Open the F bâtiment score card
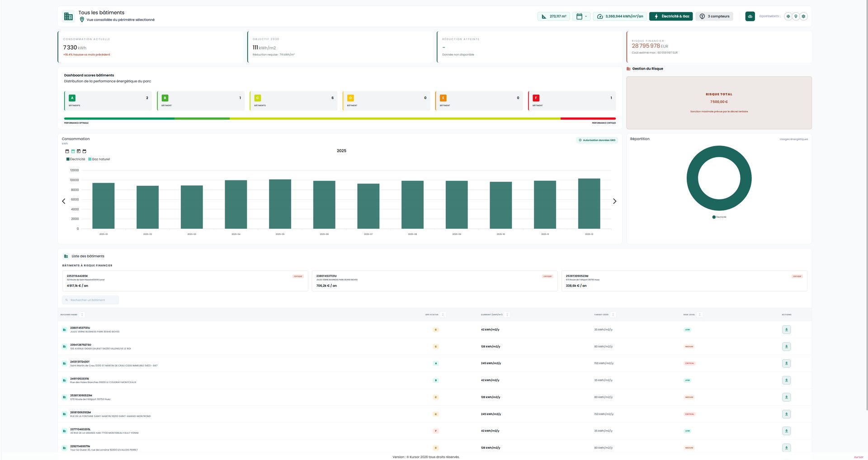Image resolution: width=868 pixels, height=460 pixels. (571, 101)
